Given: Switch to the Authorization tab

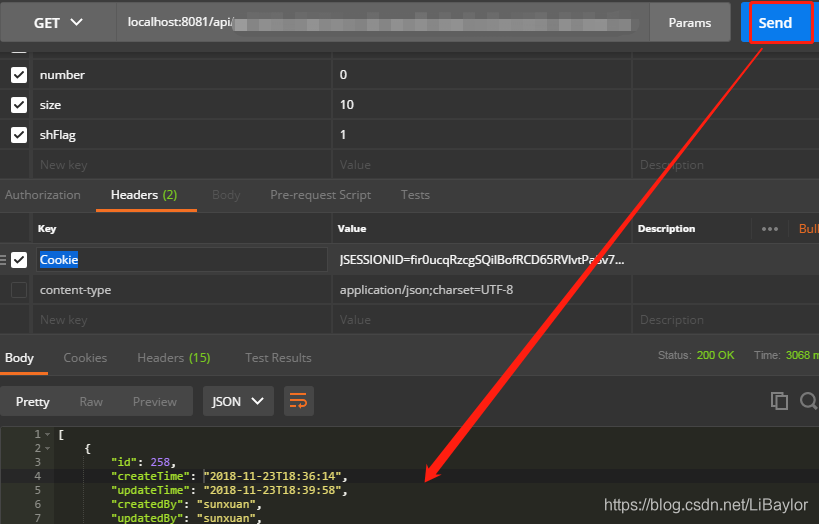Looking at the screenshot, I should pyautogui.click(x=43, y=195).
